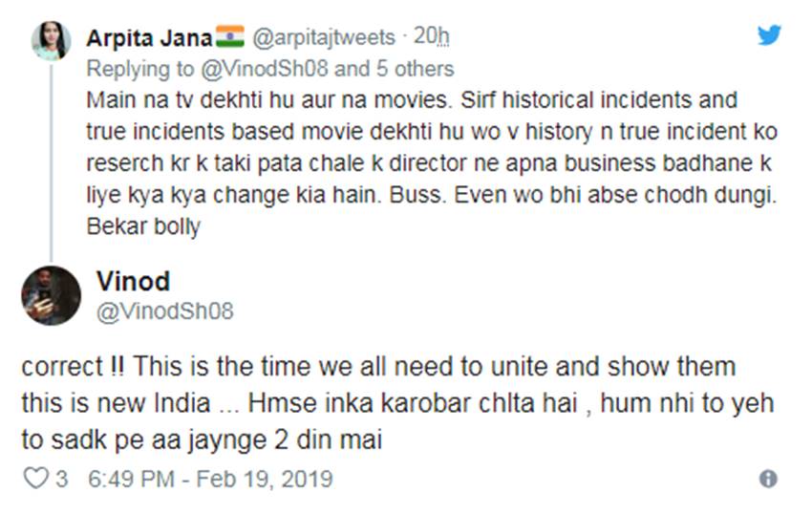812x514 pixels.
Task: Open the tweet info icon
Action: tap(767, 480)
